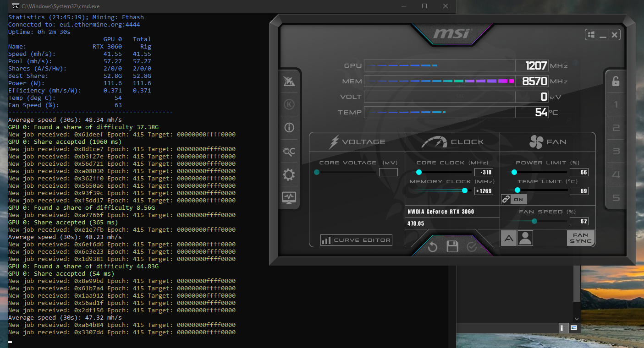Select profile slot 2
The image size is (644, 348).
pos(616,128)
